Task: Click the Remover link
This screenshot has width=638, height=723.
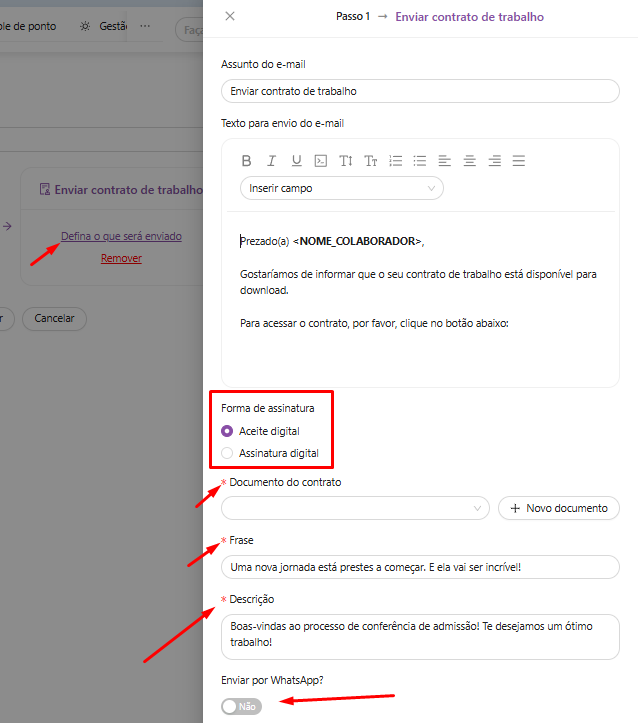Action: pos(121,258)
